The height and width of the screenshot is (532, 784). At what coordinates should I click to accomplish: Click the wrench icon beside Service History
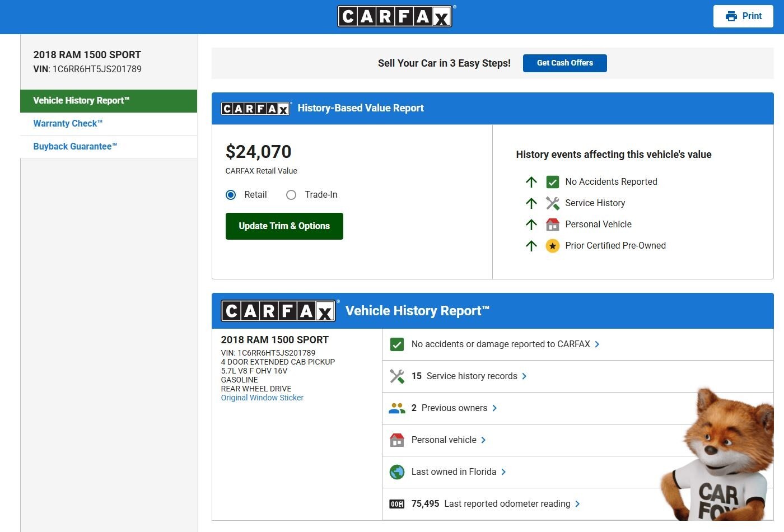[553, 203]
